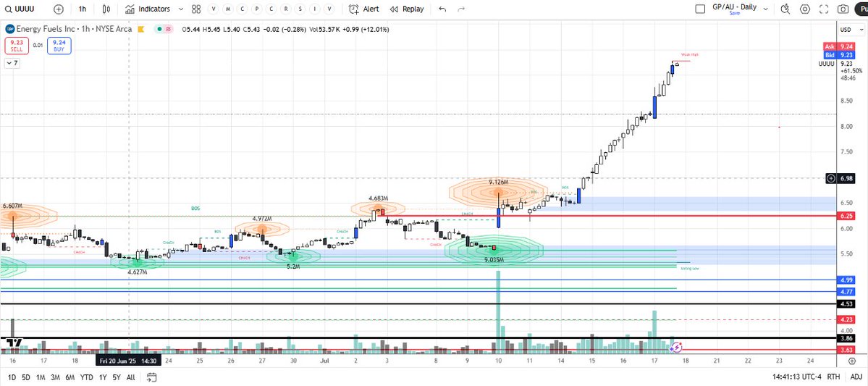Image resolution: width=868 pixels, height=386 pixels.
Task: Toggle RTH session mode
Action: (x=833, y=377)
